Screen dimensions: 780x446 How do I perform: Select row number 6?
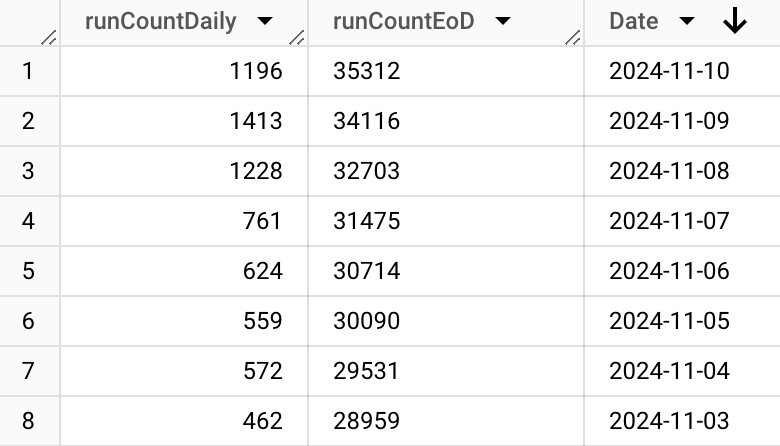point(29,321)
